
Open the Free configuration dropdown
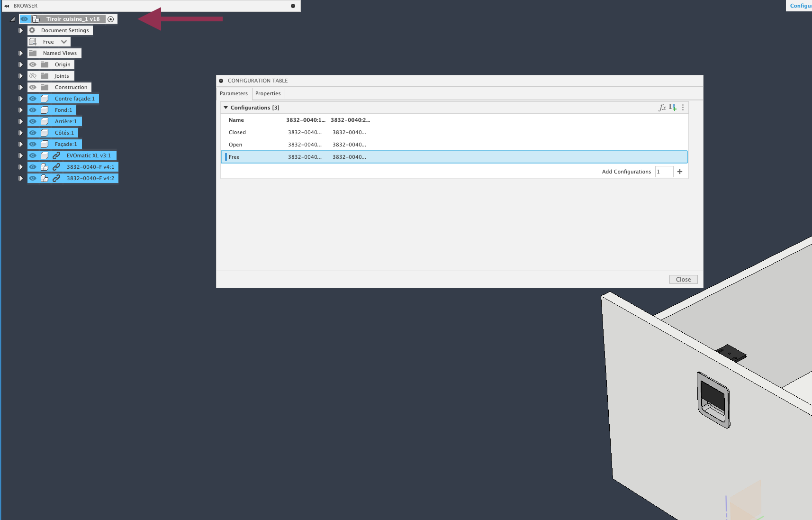click(64, 41)
